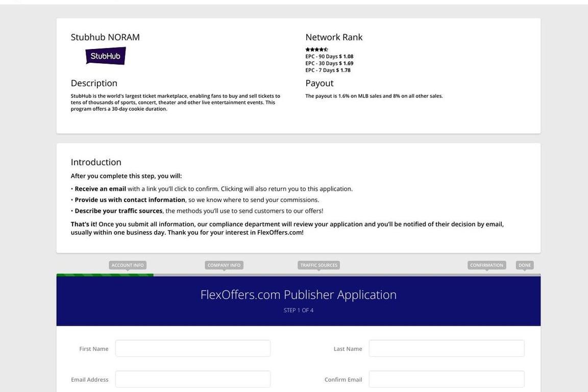Open the COMPANY INFO step
The width and height of the screenshot is (588, 392).
(x=224, y=264)
